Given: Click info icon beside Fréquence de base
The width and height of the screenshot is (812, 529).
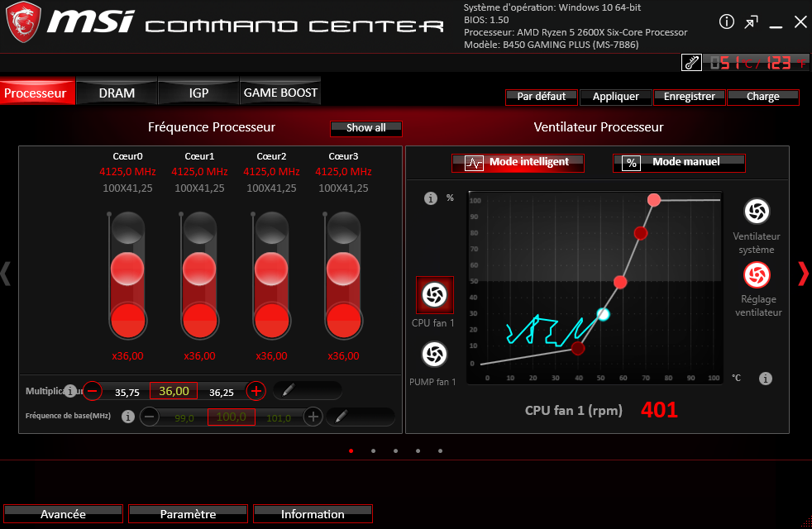Looking at the screenshot, I should click(x=128, y=416).
